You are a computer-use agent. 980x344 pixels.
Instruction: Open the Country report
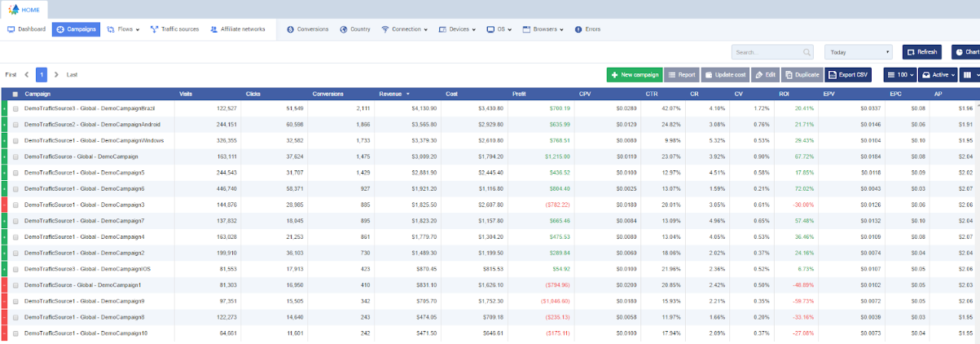355,29
